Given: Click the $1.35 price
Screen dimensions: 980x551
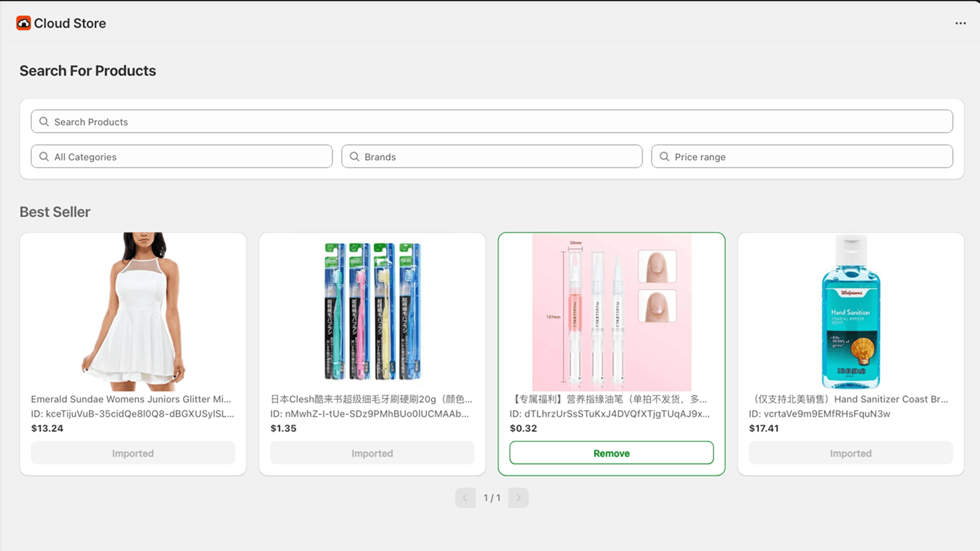Looking at the screenshot, I should [x=284, y=429].
